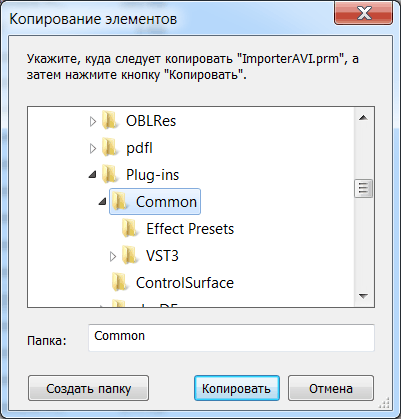Expand the OBLRes folder node
Viewport: 401px width, 419px height.
93,121
